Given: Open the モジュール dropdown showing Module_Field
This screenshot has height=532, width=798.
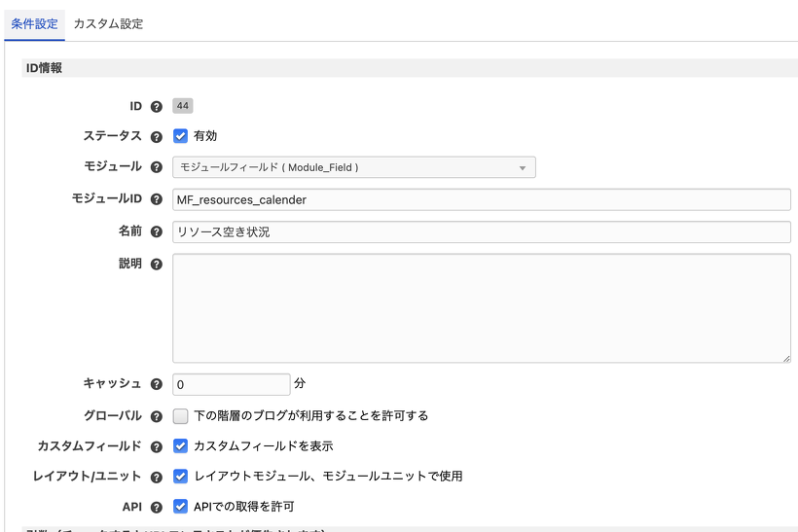Looking at the screenshot, I should click(354, 167).
